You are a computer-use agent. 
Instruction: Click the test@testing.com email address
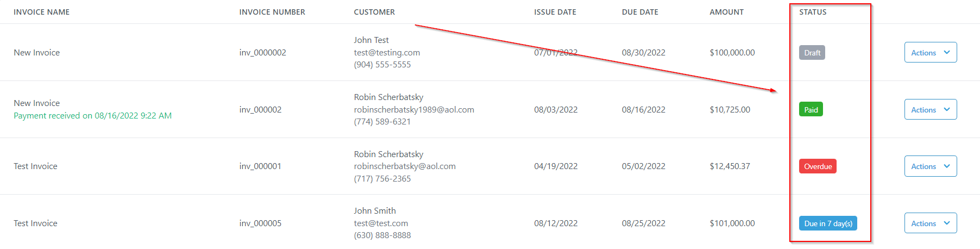[387, 53]
